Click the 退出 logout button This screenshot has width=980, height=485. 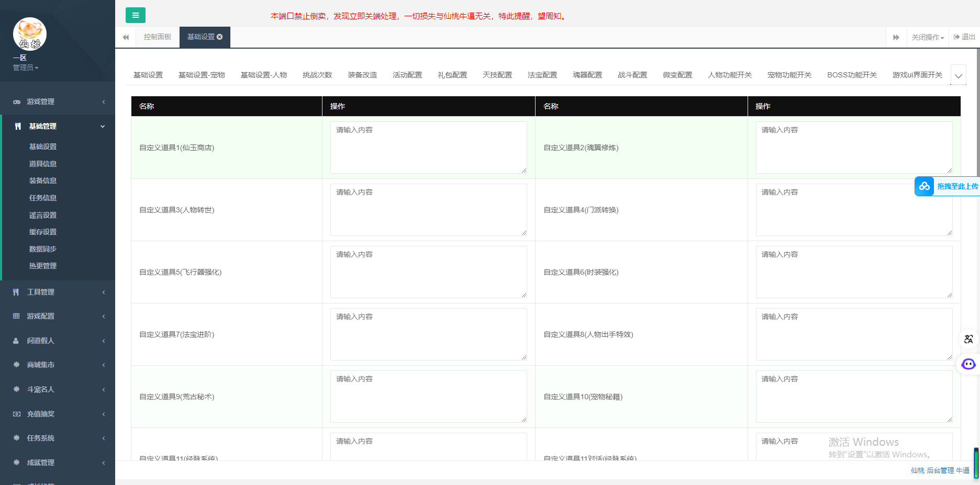pyautogui.click(x=964, y=37)
